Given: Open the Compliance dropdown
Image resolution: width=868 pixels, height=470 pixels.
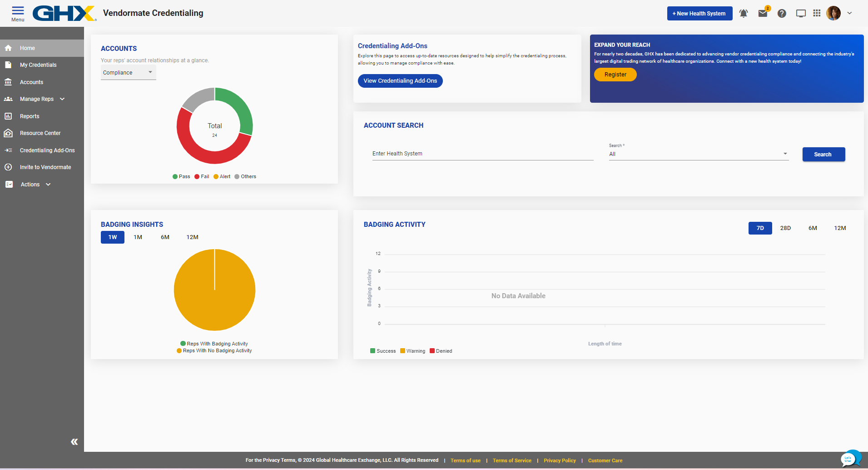Looking at the screenshot, I should coord(128,73).
